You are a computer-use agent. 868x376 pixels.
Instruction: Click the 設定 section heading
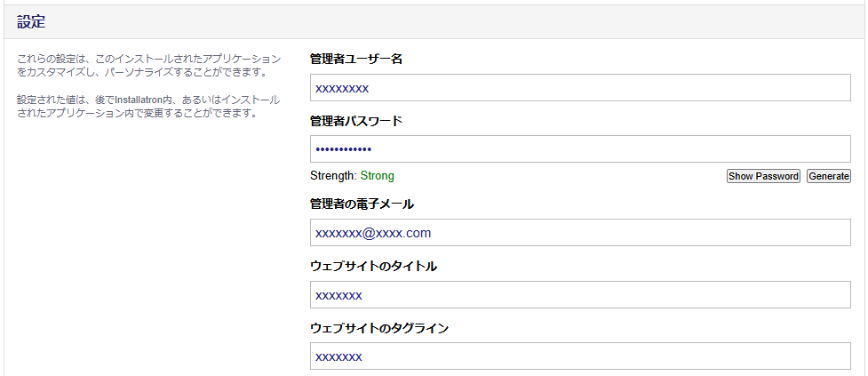tap(31, 22)
